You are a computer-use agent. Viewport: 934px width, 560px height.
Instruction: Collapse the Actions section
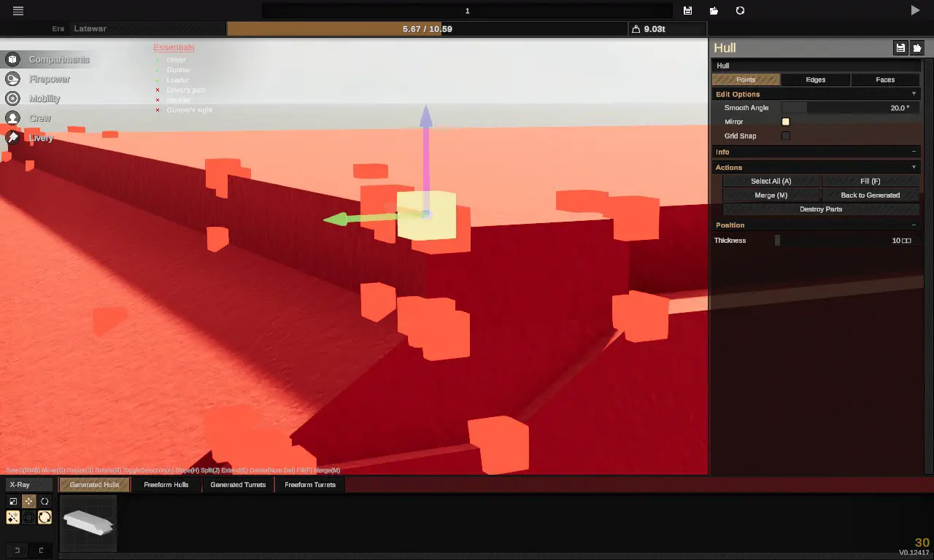click(816, 167)
